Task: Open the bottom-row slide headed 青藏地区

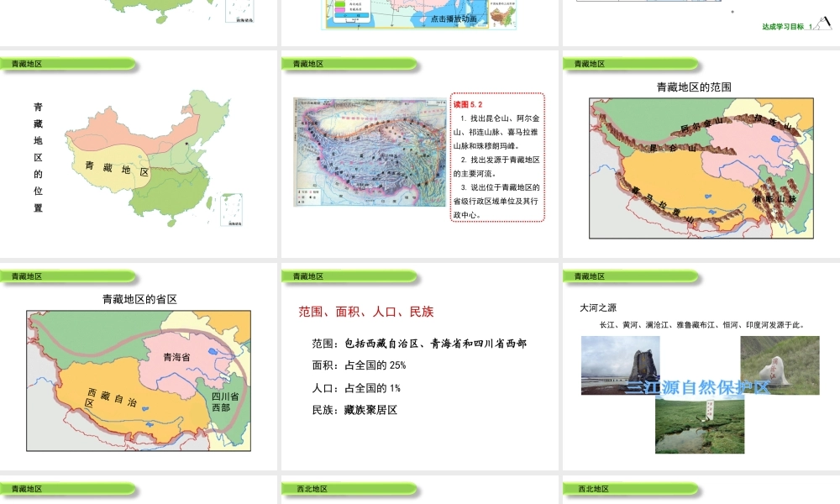Action: pos(139,490)
